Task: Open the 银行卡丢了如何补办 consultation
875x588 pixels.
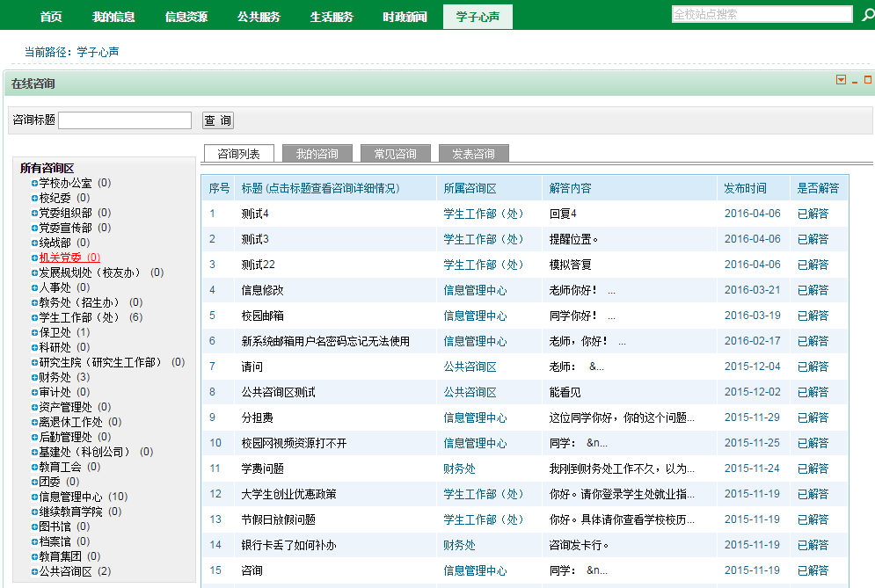Action: click(x=288, y=545)
